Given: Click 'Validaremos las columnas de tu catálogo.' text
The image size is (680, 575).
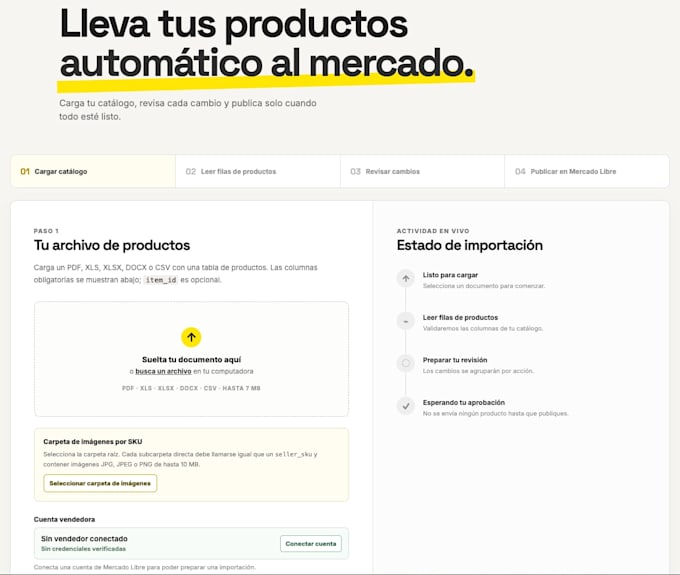Looking at the screenshot, I should [x=483, y=328].
